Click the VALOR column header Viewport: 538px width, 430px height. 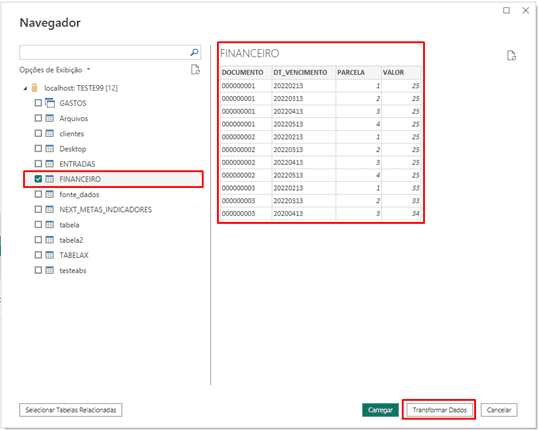[401, 72]
